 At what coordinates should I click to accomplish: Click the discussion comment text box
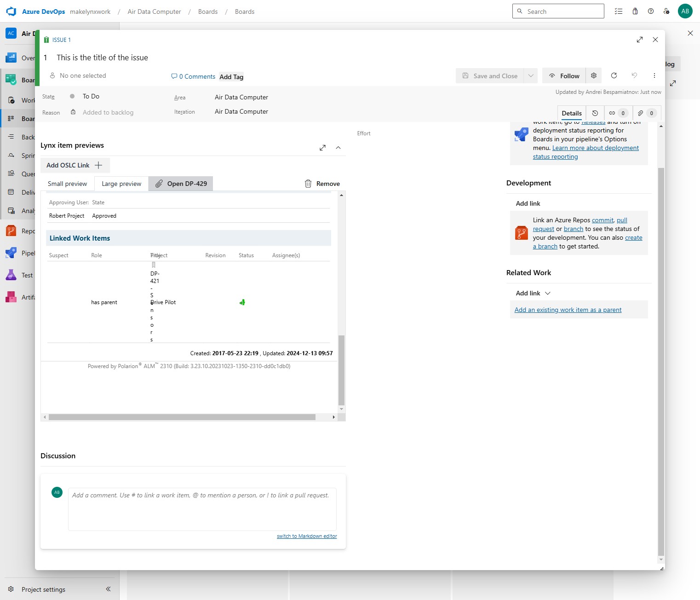[x=202, y=509]
